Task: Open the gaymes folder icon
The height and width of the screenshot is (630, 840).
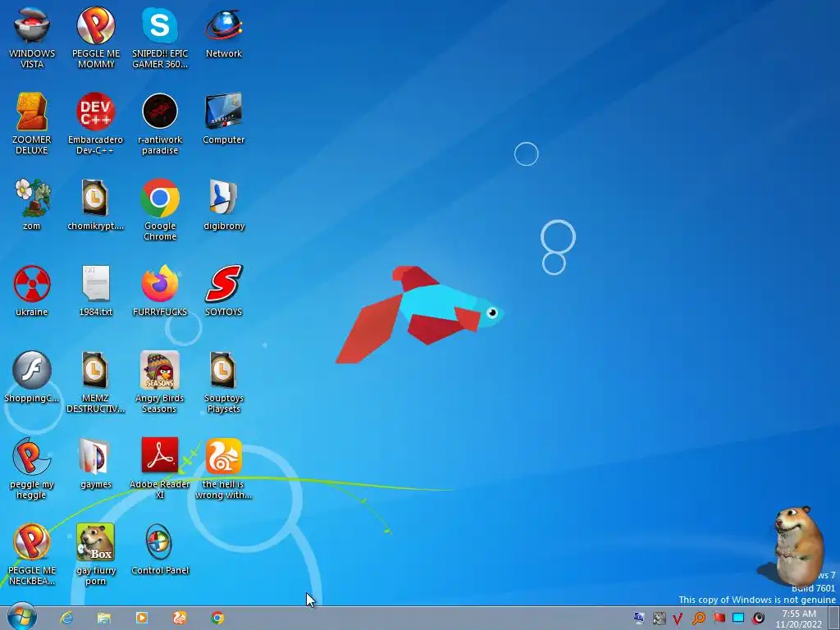Action: pos(96,464)
